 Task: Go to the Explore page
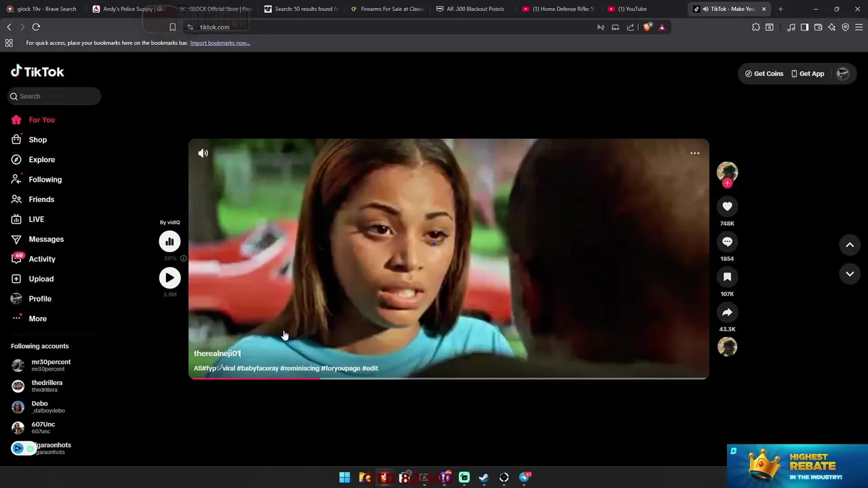pos(33,160)
